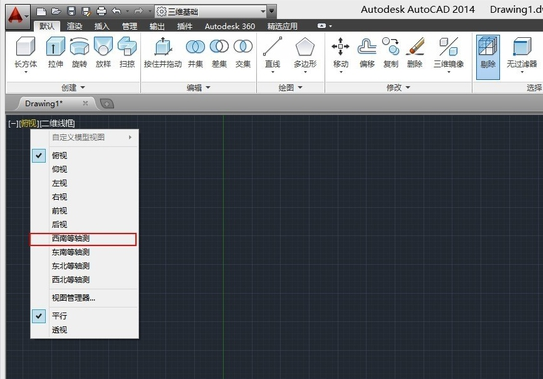Open the dropdown arrow under 移动
This screenshot has height=379, width=543.
pos(340,72)
